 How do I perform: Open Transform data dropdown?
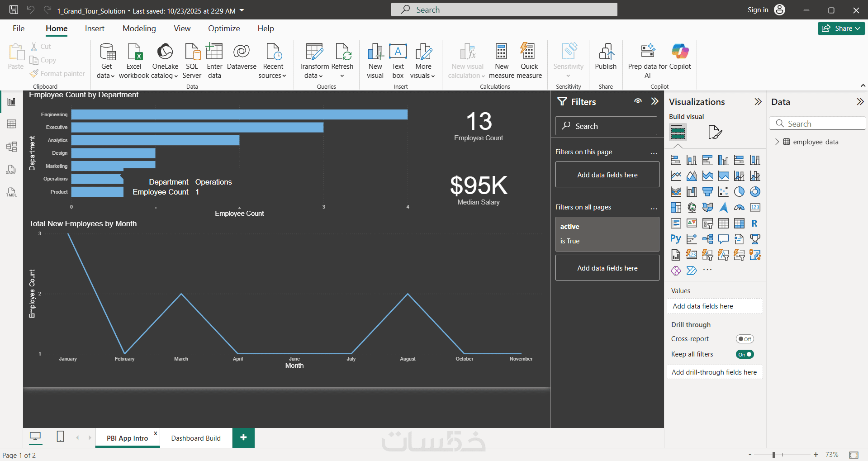pos(314,71)
